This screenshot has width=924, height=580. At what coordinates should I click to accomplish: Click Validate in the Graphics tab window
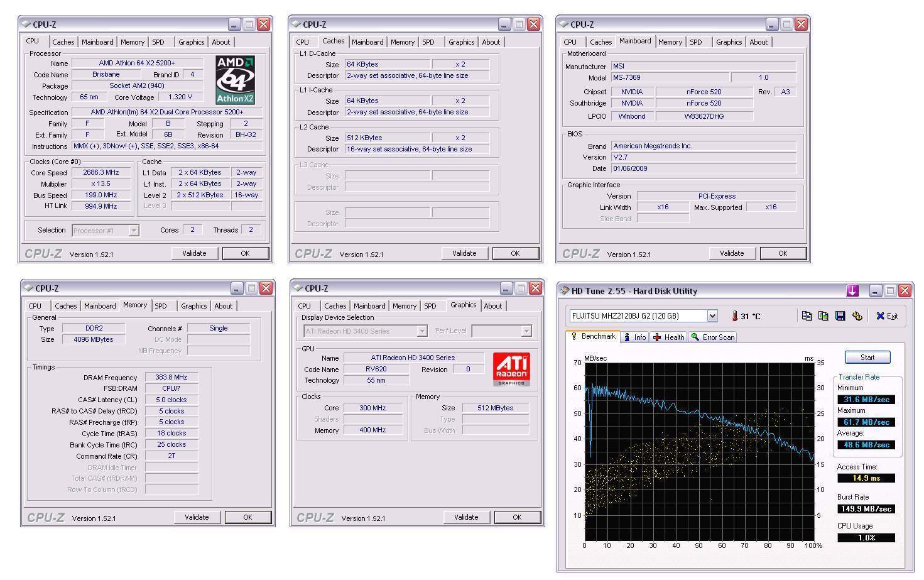pos(466,517)
